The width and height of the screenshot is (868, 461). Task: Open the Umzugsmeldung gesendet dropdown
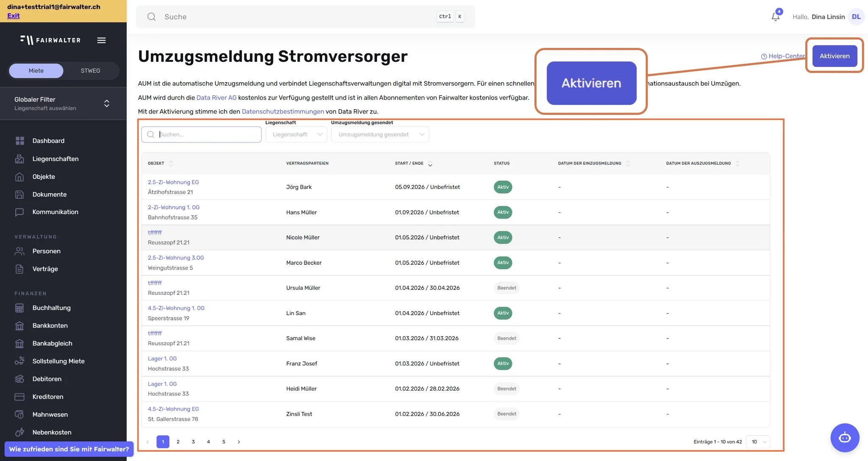click(x=380, y=134)
